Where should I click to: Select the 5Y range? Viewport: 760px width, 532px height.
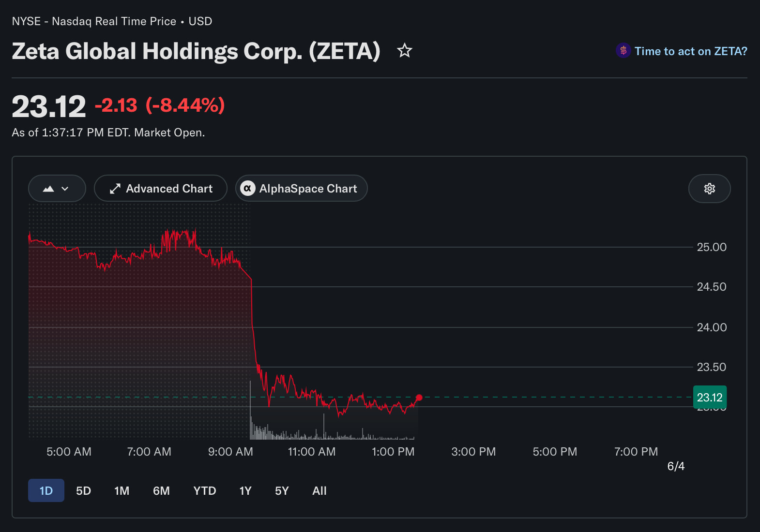point(282,490)
